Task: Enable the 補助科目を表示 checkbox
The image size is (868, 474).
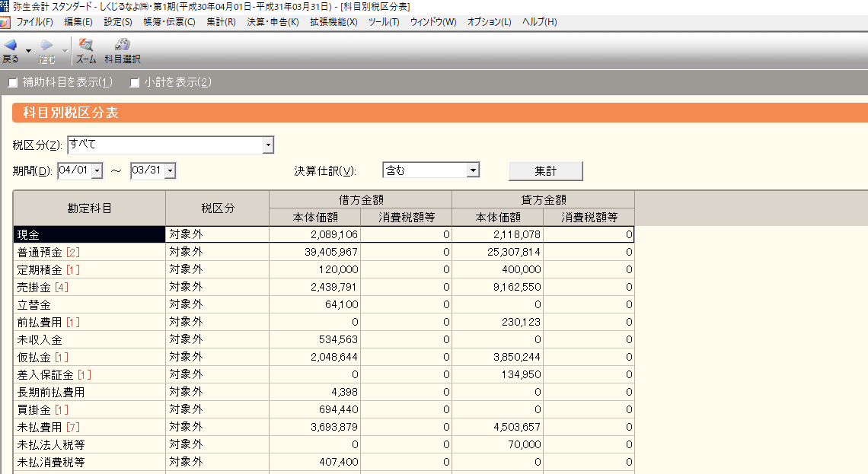Action: [13, 82]
